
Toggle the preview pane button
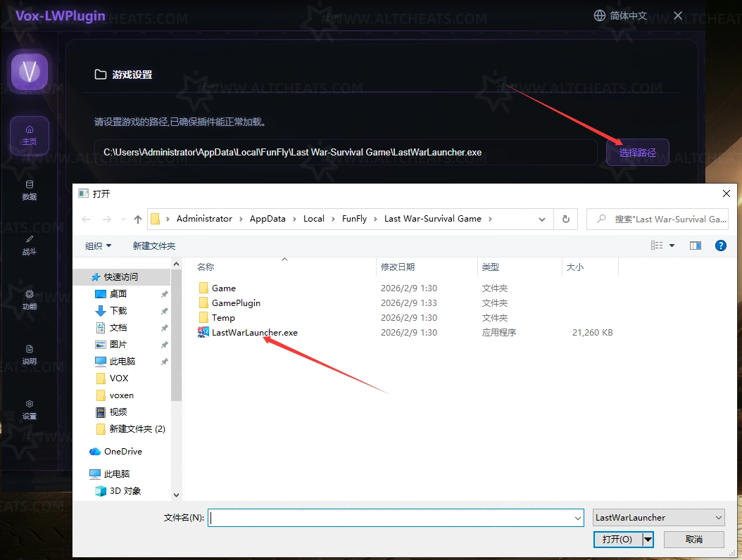pos(696,246)
